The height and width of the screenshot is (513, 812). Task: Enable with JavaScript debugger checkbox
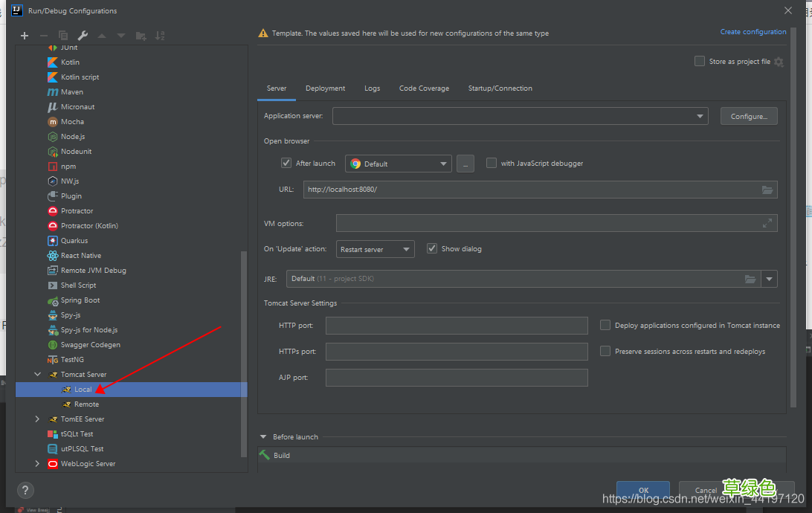tap(492, 164)
